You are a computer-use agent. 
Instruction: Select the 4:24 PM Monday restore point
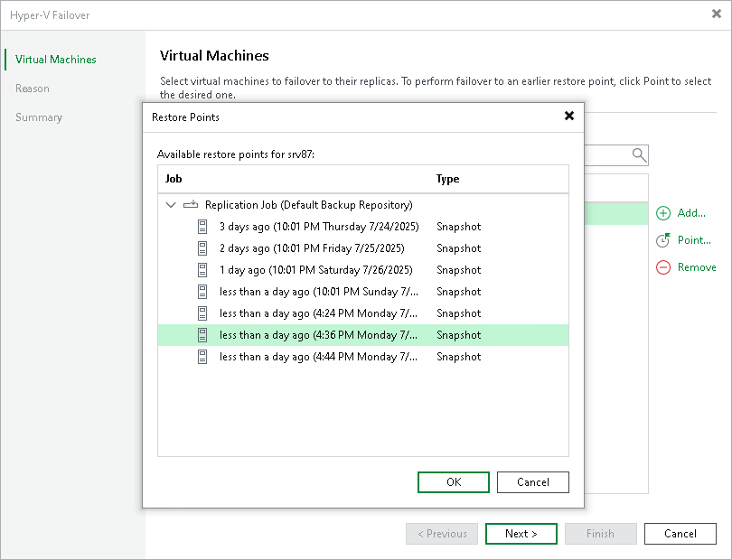click(363, 313)
